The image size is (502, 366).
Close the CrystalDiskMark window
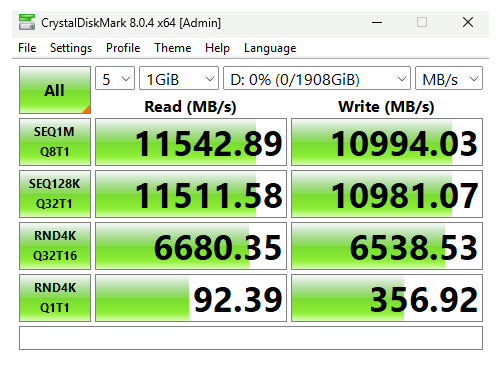(x=468, y=22)
